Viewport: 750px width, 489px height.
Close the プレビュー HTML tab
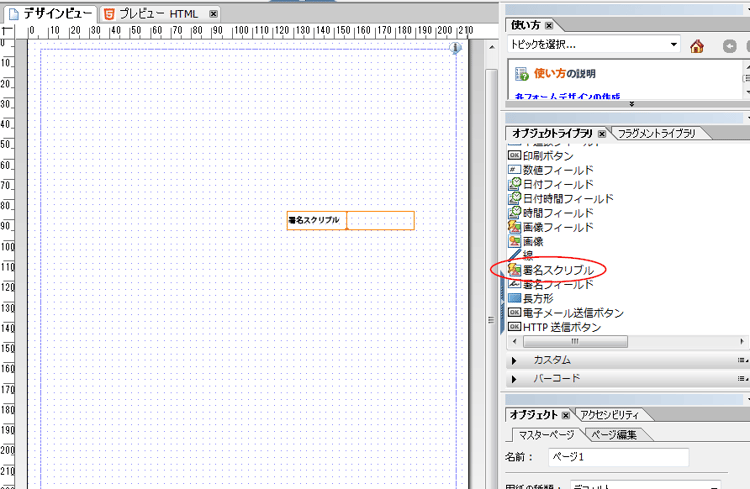[x=213, y=14]
